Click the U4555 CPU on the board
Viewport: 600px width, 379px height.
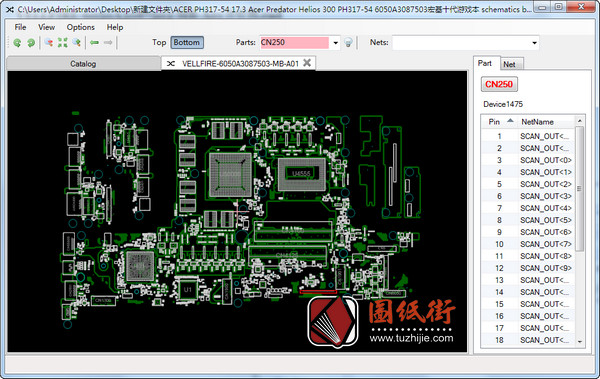tap(302, 174)
